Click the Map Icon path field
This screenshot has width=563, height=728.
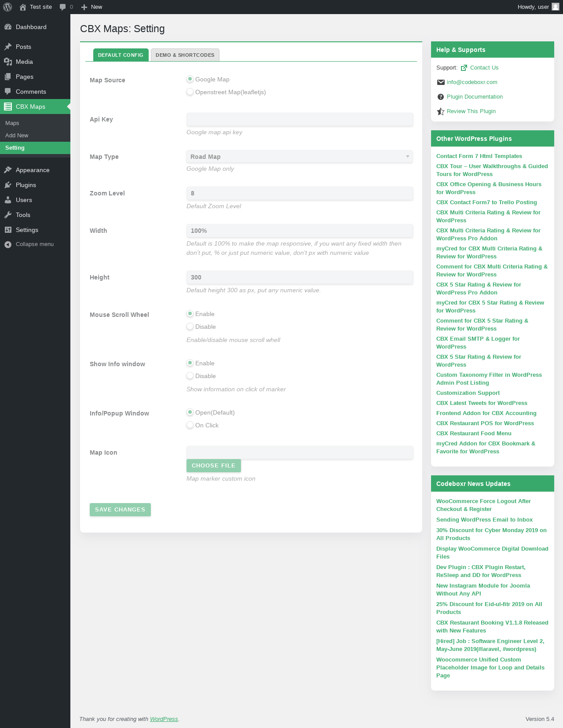tap(300, 452)
